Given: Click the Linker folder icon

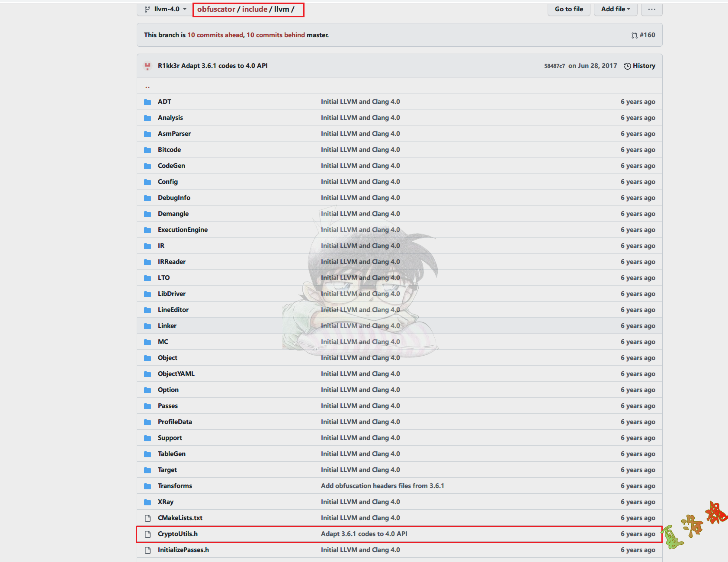Looking at the screenshot, I should 148,326.
